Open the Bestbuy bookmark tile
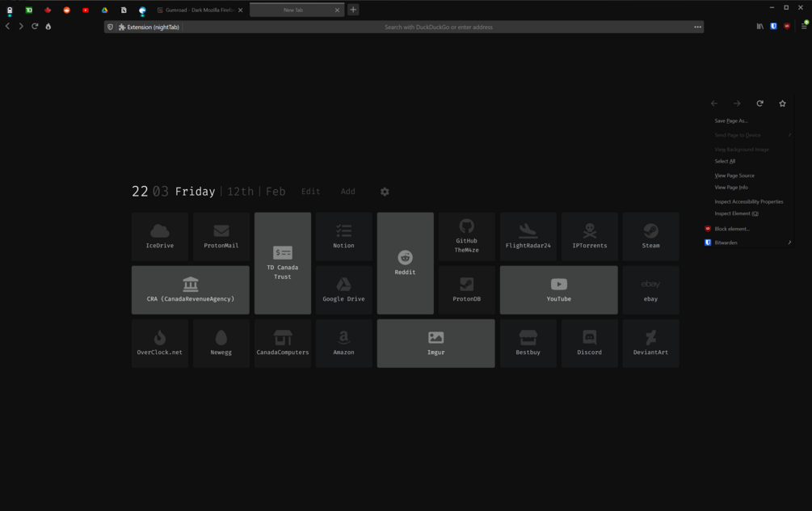This screenshot has height=511, width=812. click(x=528, y=343)
